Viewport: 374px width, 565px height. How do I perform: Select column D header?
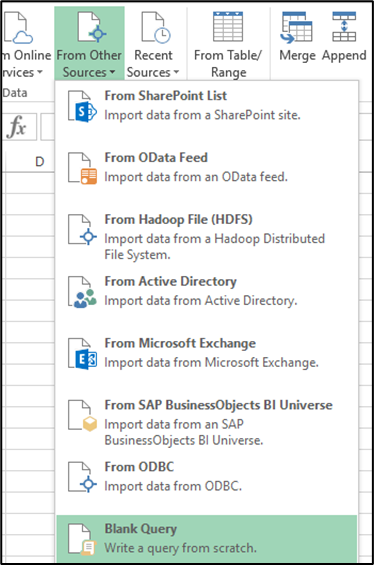pos(39,161)
